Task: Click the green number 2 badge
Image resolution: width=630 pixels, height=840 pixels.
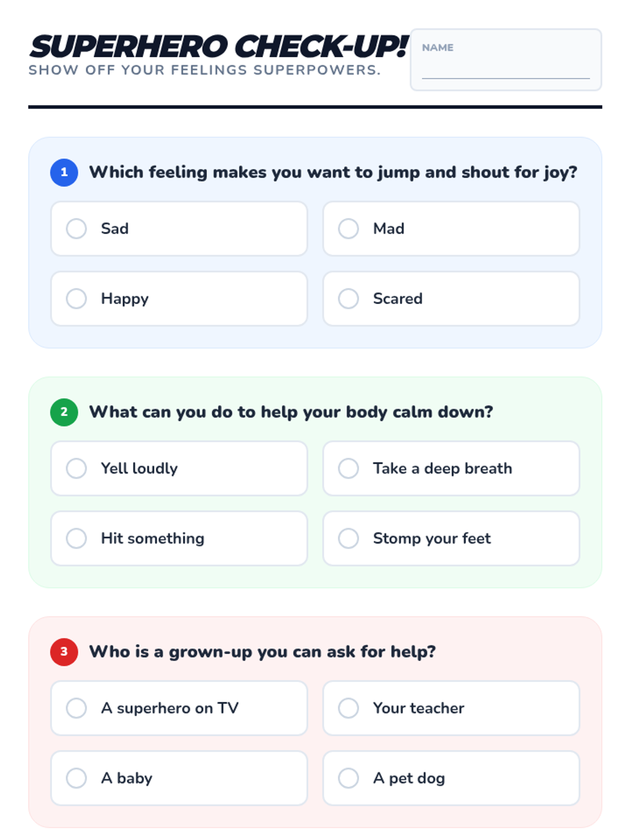Action: (64, 412)
